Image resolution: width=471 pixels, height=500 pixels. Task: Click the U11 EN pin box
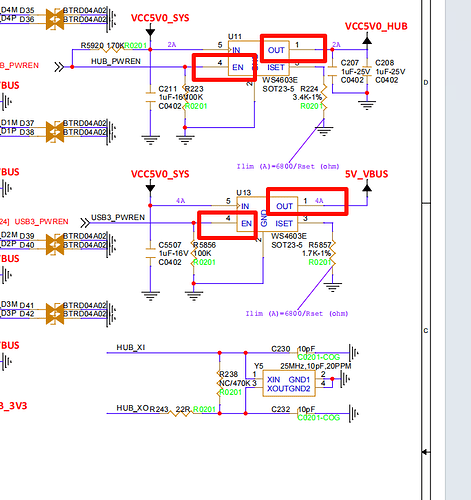(224, 67)
